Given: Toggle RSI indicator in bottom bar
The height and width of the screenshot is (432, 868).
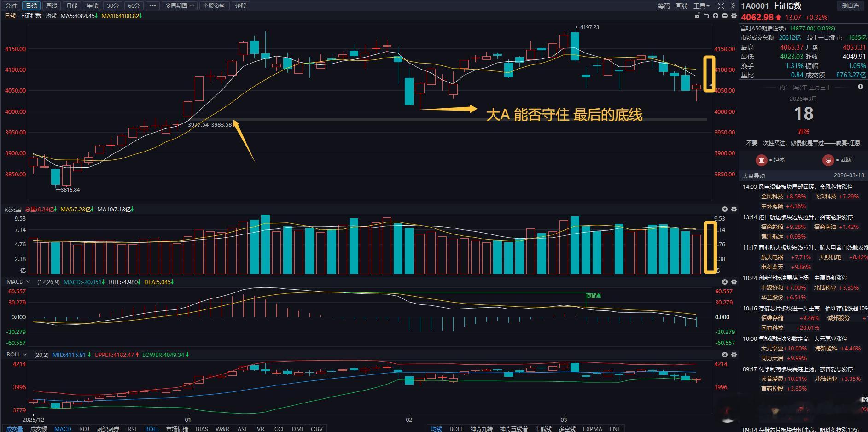Looking at the screenshot, I should point(132,429).
